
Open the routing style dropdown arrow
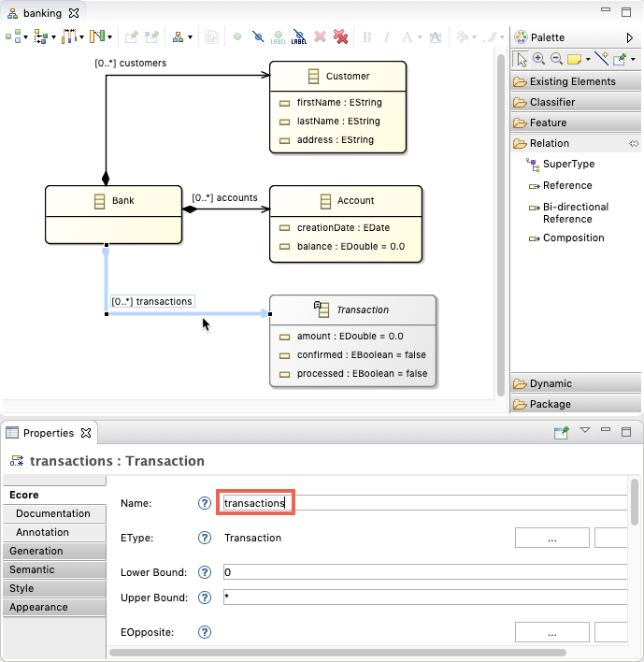109,37
